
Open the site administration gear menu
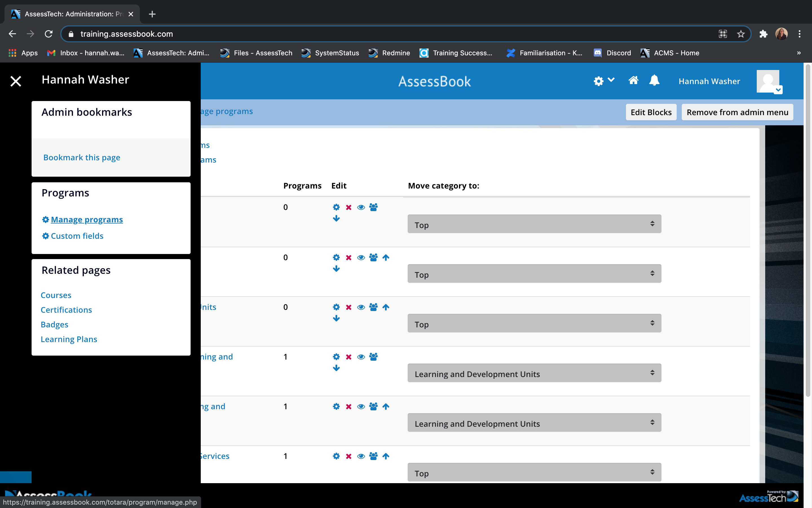[604, 81]
